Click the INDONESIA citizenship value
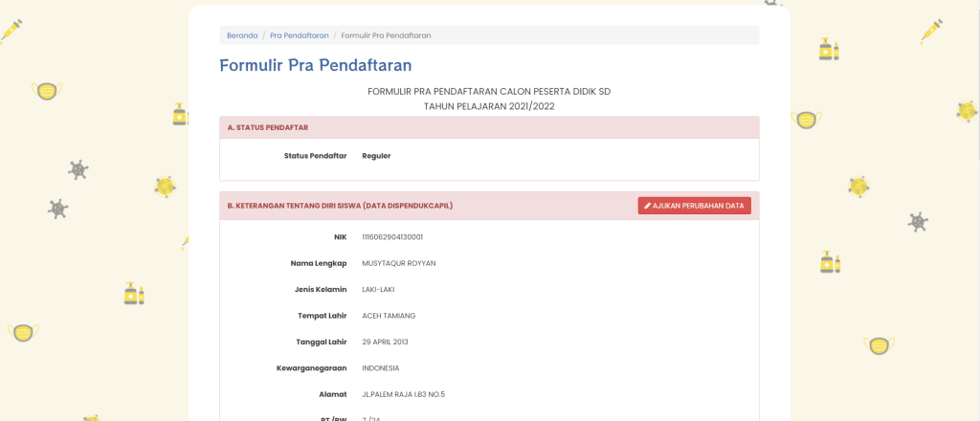This screenshot has height=421, width=980. tap(381, 368)
